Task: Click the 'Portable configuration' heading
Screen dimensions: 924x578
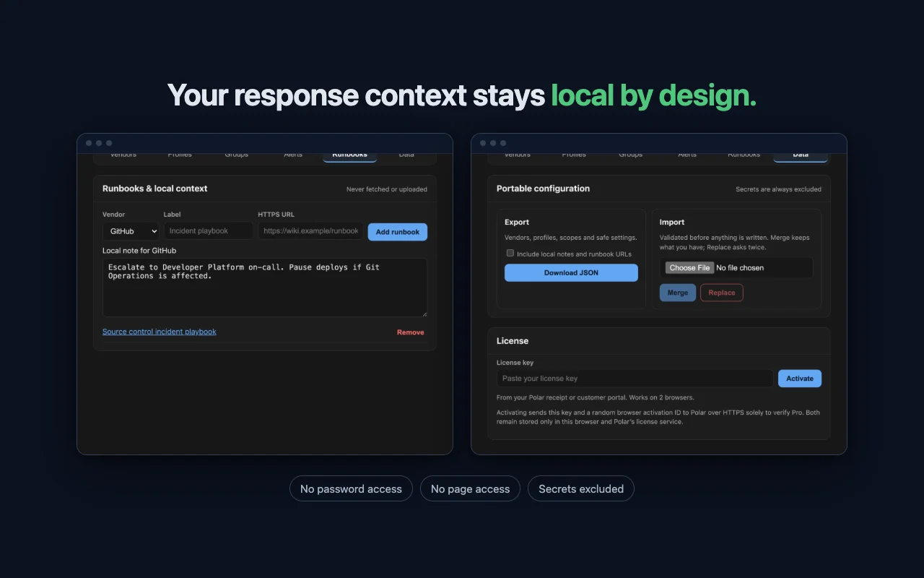Action: point(543,189)
